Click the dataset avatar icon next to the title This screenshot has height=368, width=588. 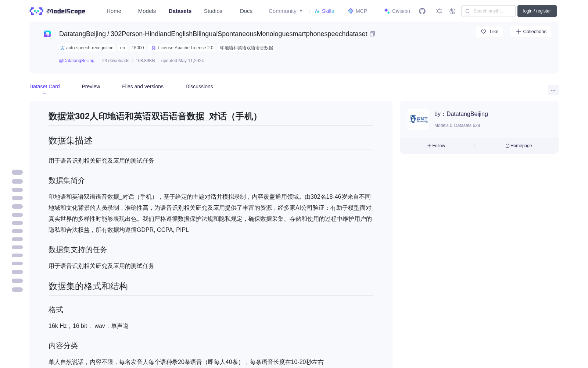tap(47, 34)
